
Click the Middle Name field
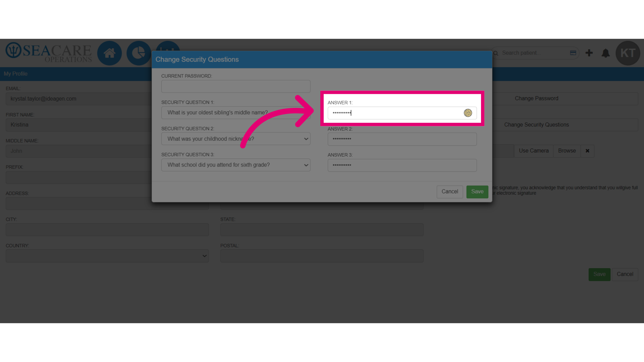[79, 151]
